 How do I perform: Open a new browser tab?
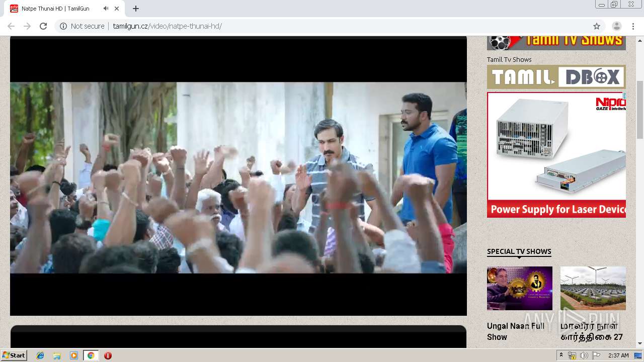(136, 9)
